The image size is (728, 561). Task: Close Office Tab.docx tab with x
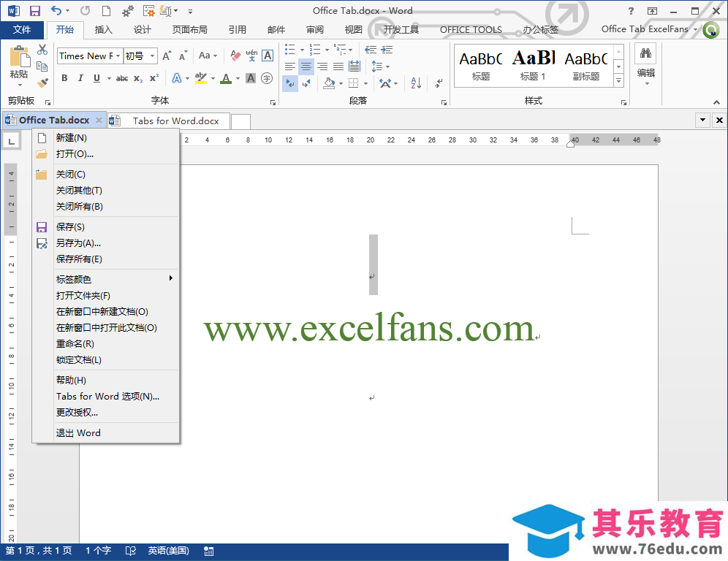[x=99, y=121]
